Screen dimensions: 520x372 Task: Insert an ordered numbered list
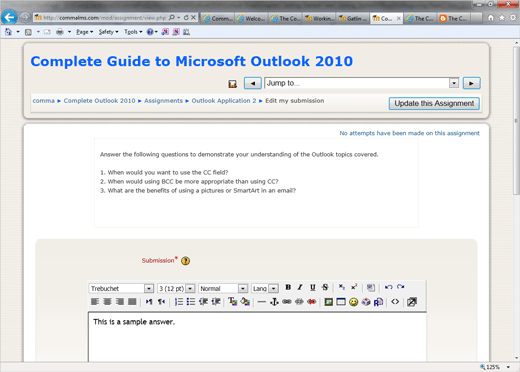point(179,302)
